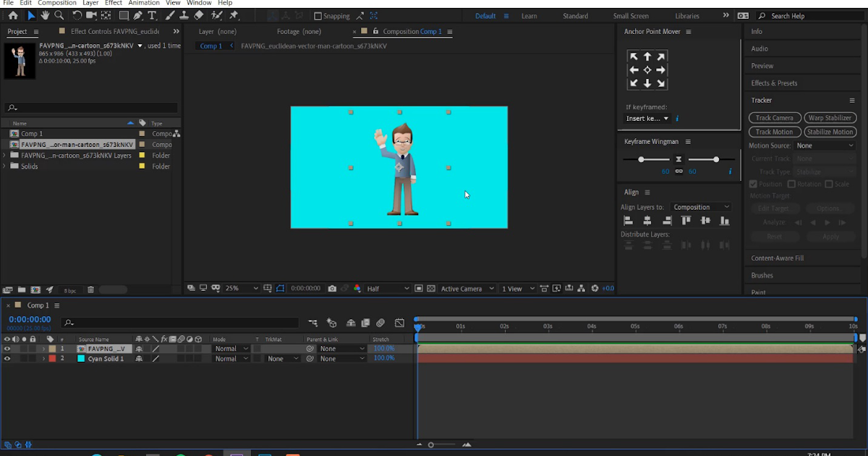The height and width of the screenshot is (456, 868).
Task: Solo the FAVPNG layer
Action: (x=24, y=348)
